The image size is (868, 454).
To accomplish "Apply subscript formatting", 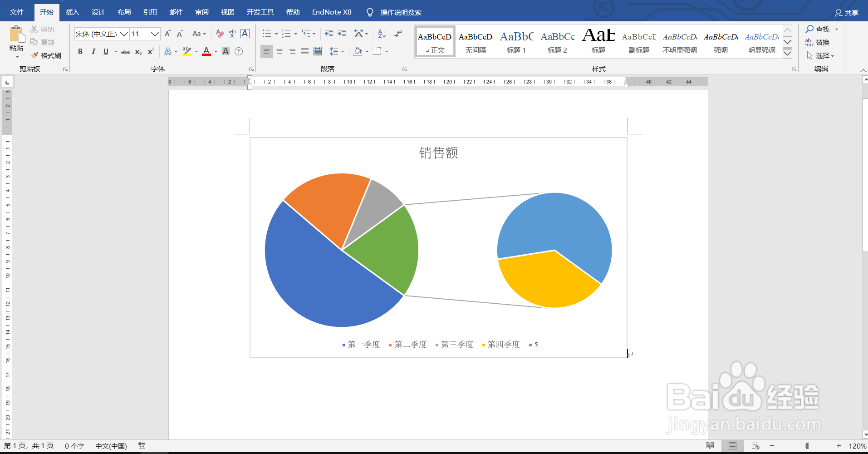I will pyautogui.click(x=137, y=52).
